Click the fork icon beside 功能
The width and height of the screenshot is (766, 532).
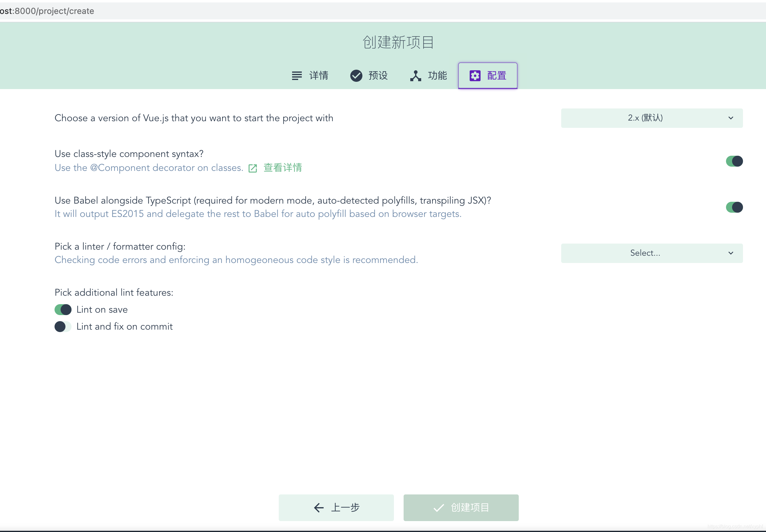[415, 76]
